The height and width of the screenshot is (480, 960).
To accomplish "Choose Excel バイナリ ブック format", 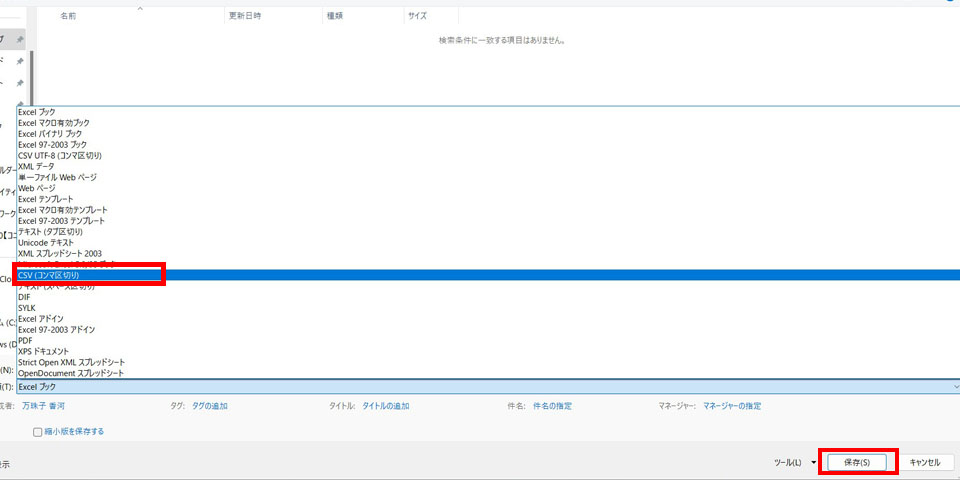I will 50,134.
